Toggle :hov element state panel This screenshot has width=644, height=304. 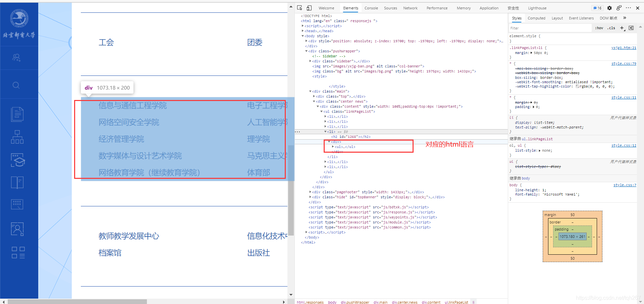(x=599, y=28)
